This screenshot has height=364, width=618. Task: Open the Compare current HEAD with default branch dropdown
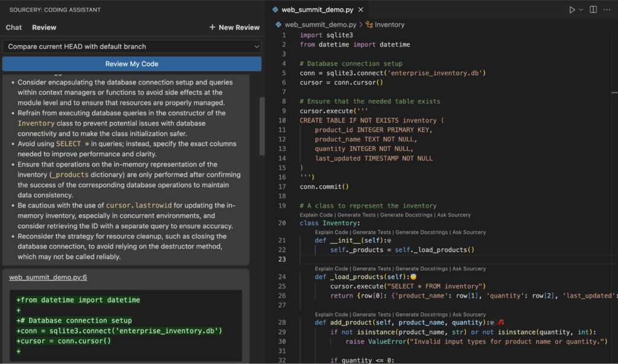click(132, 46)
